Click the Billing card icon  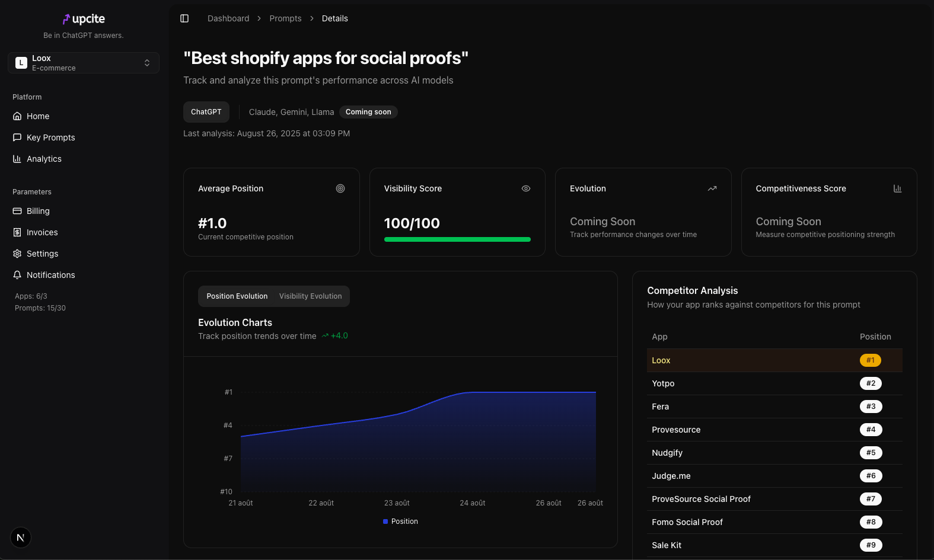17,211
